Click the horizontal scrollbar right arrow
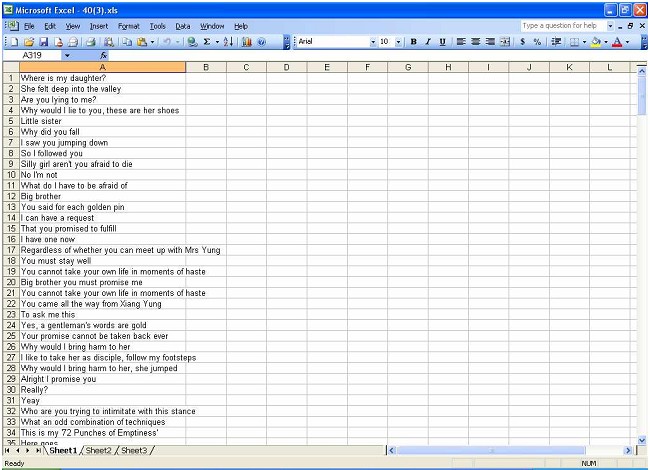The image size is (650, 470). [x=628, y=451]
